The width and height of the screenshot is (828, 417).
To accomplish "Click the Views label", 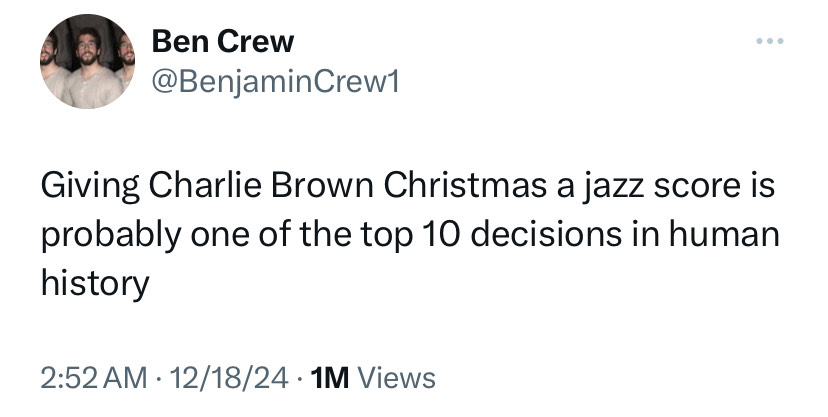I will point(396,378).
